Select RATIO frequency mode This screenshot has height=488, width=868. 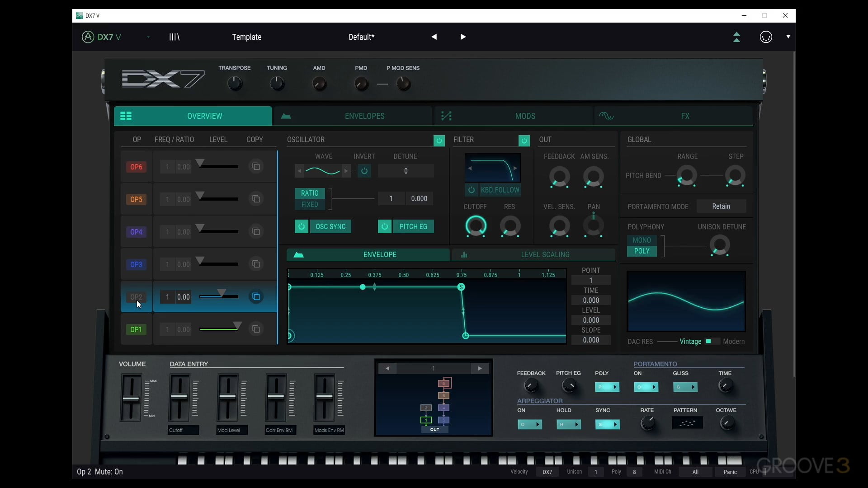[310, 193]
